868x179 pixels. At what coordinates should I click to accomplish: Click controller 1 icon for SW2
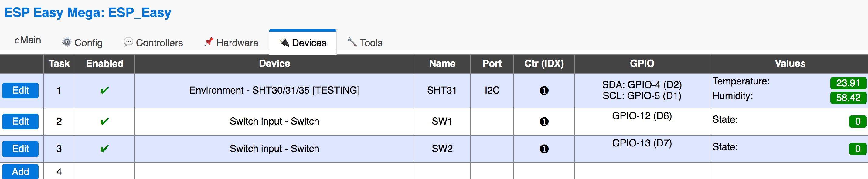click(544, 149)
